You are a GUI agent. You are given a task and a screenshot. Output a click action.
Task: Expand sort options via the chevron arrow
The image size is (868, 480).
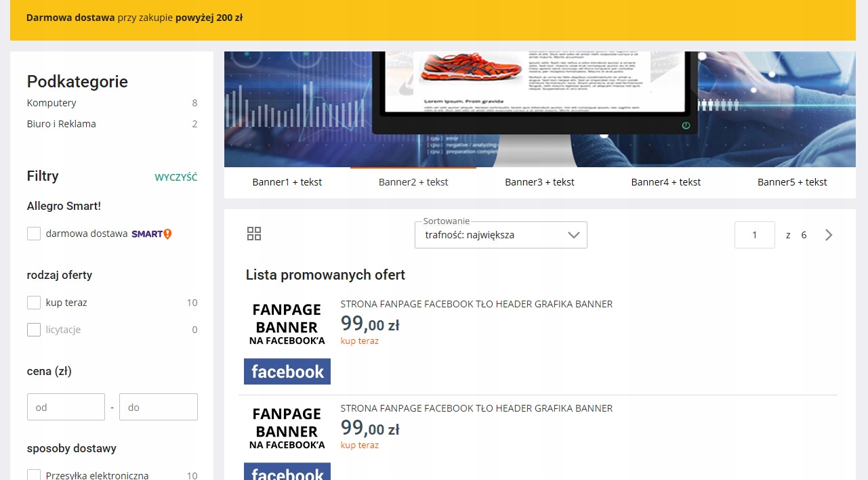pyautogui.click(x=573, y=235)
